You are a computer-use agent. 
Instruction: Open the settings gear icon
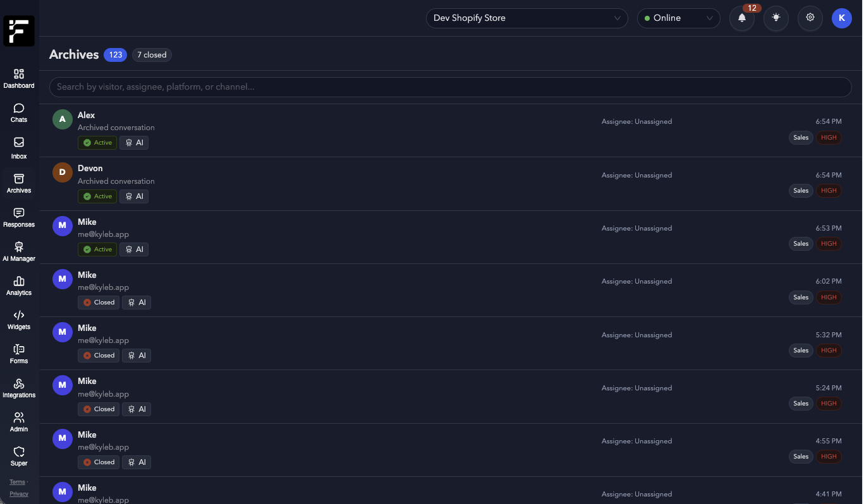pyautogui.click(x=810, y=18)
